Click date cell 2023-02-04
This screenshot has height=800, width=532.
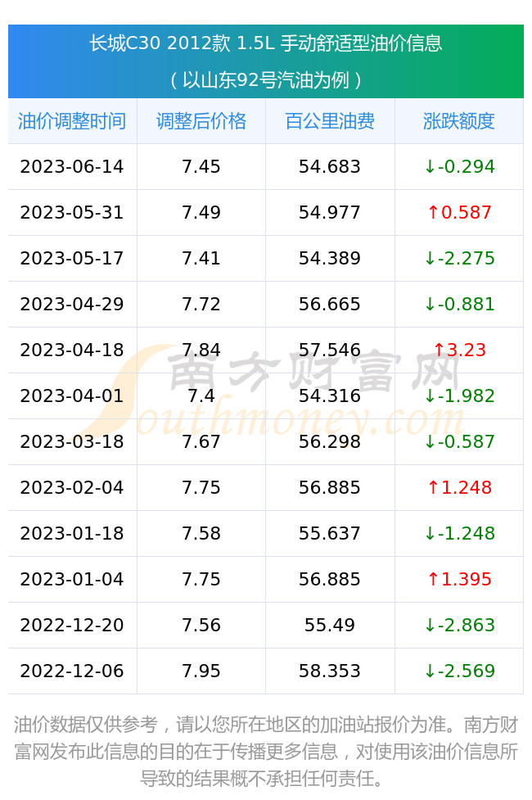[x=72, y=488]
